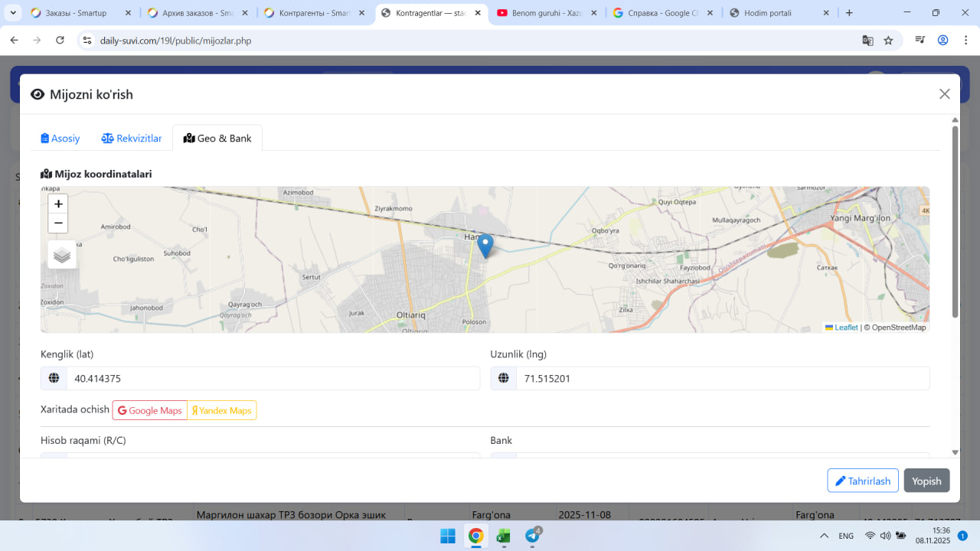Show hidden icons in system tray

[824, 536]
